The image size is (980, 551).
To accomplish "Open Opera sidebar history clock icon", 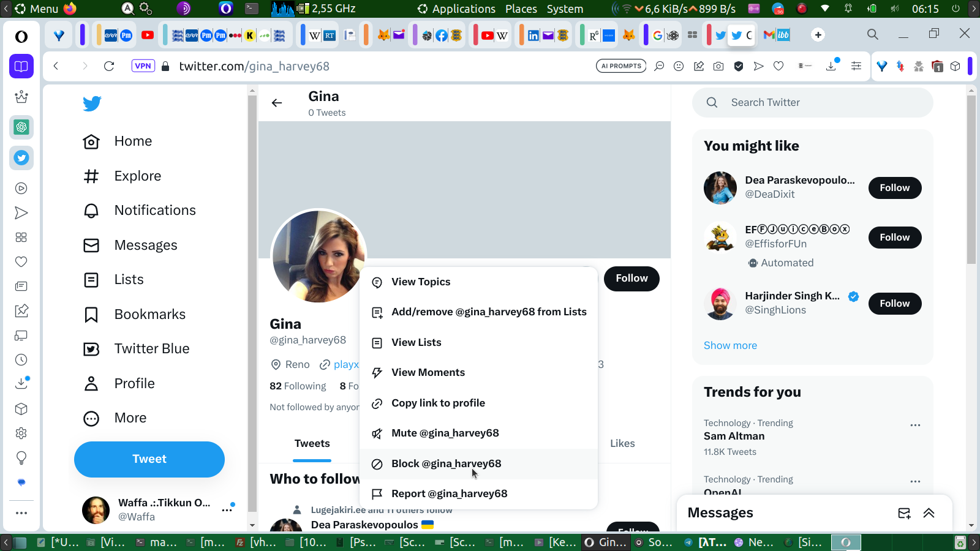I will (x=21, y=360).
